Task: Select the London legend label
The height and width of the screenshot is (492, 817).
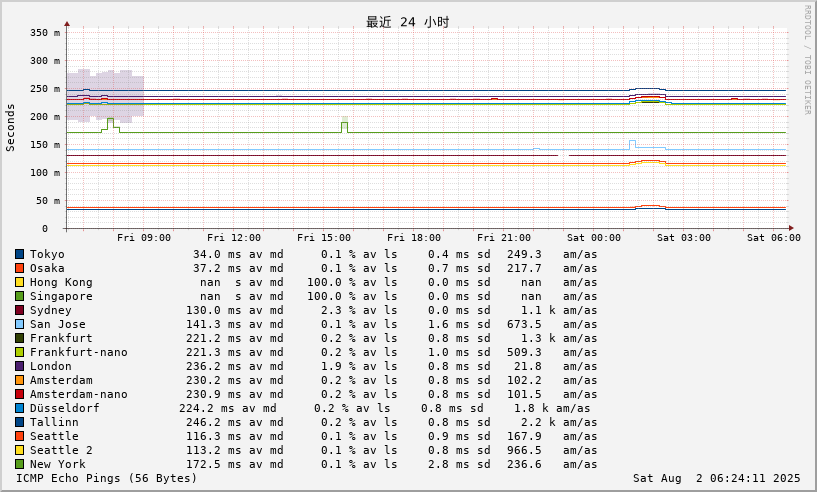Action: click(x=51, y=367)
